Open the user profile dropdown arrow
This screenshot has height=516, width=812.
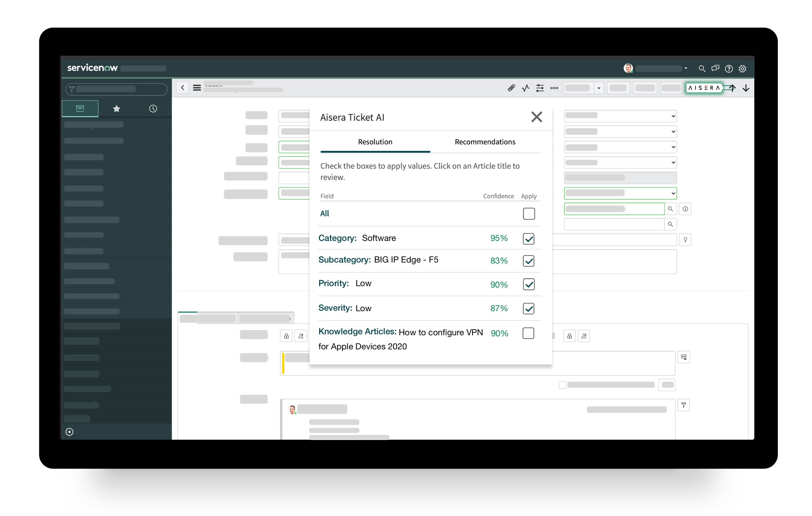(x=686, y=69)
